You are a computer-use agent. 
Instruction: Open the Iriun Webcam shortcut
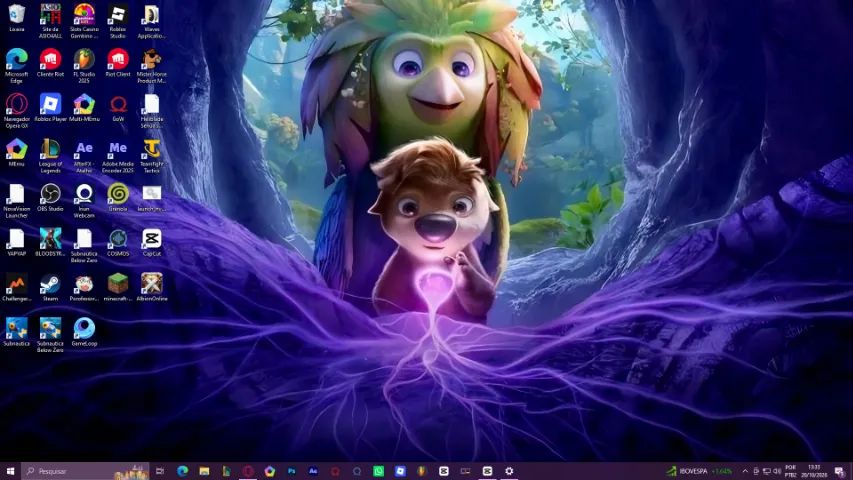tap(84, 201)
